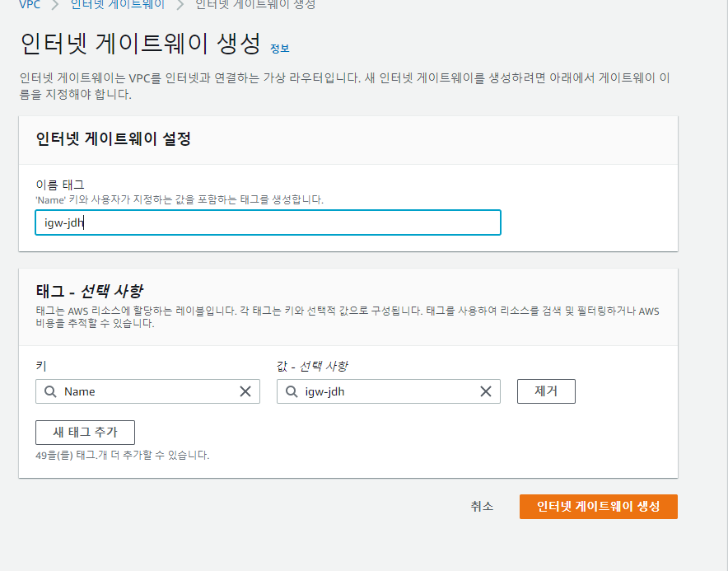Click the first breadcrumb chevron separator

55,6
